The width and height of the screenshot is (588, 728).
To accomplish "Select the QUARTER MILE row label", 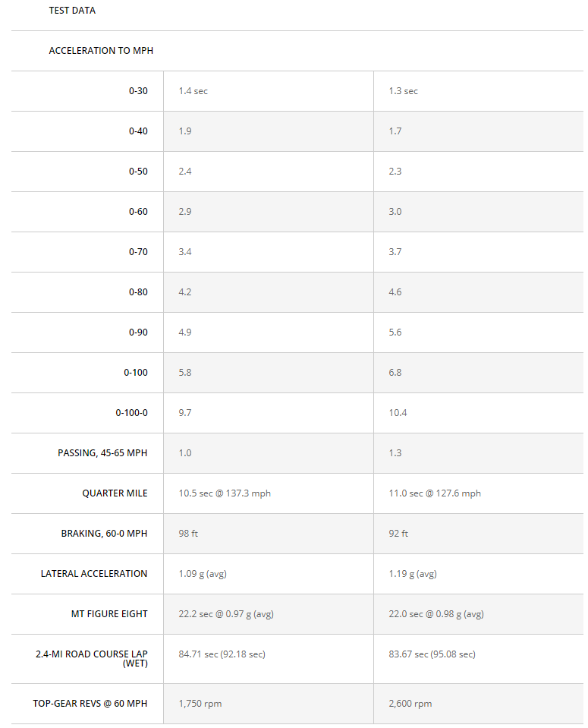I will 115,493.
